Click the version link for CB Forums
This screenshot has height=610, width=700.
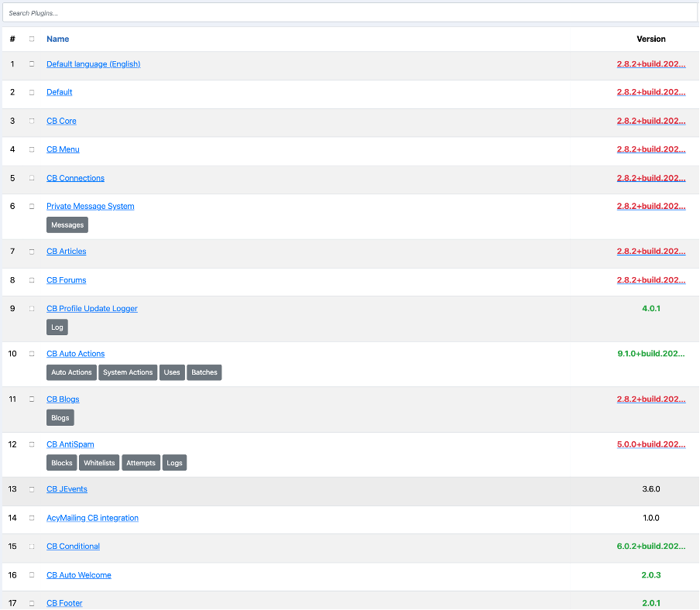point(651,280)
